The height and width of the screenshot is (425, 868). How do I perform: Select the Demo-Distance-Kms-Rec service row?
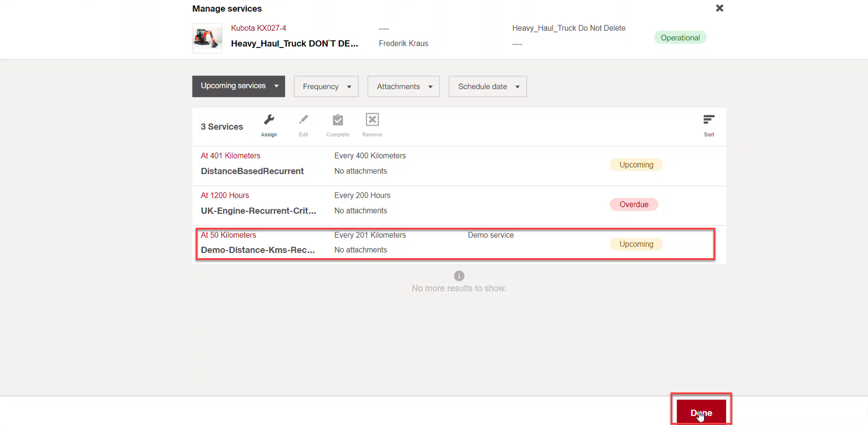pos(258,250)
